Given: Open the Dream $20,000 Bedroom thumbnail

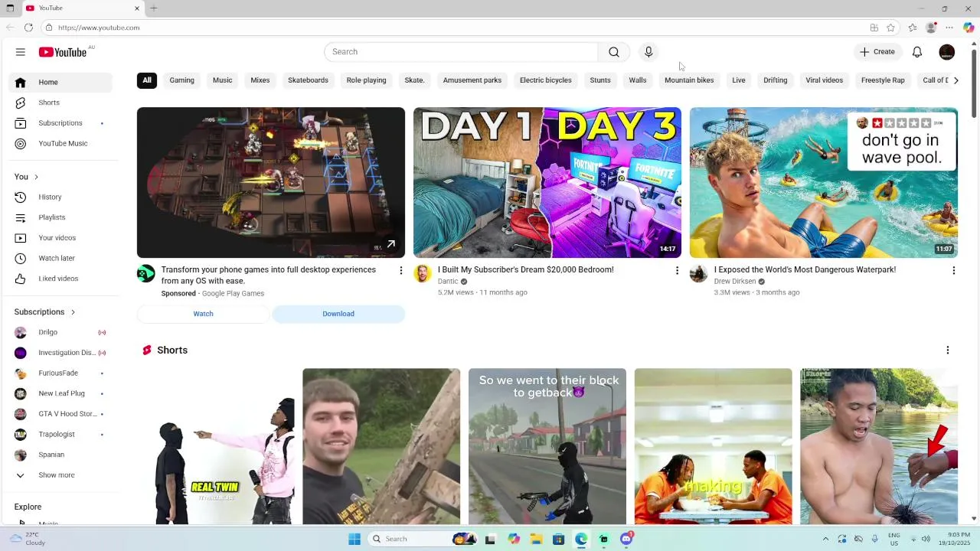Looking at the screenshot, I should [547, 182].
